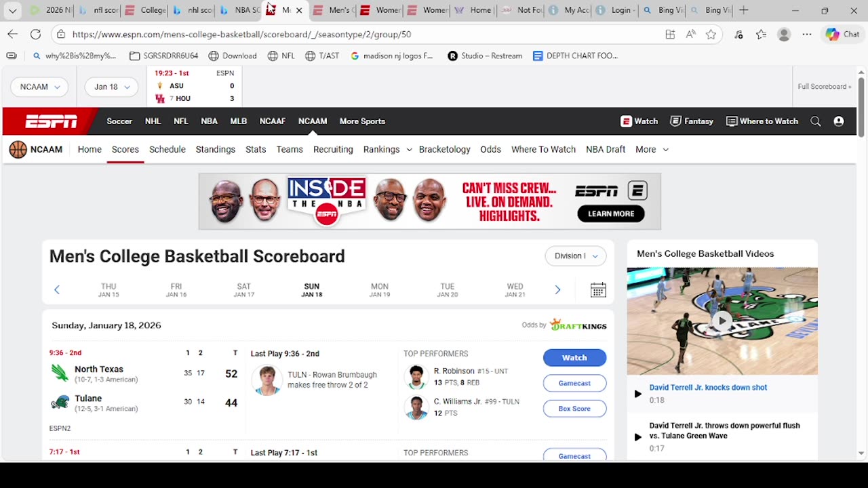868x488 pixels.
Task: Open the Studio – Restream bookmark
Action: click(x=485, y=56)
